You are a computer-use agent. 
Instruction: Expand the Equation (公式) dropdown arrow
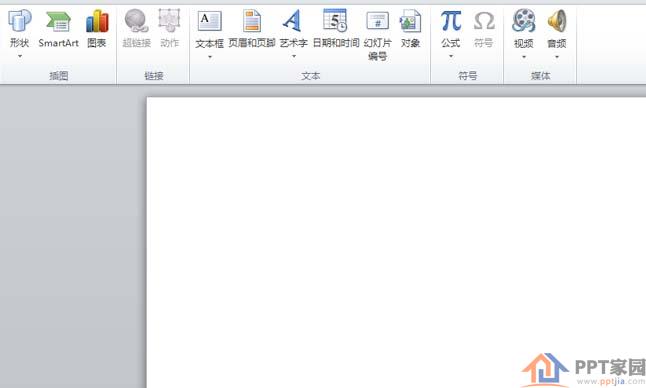[x=451, y=56]
